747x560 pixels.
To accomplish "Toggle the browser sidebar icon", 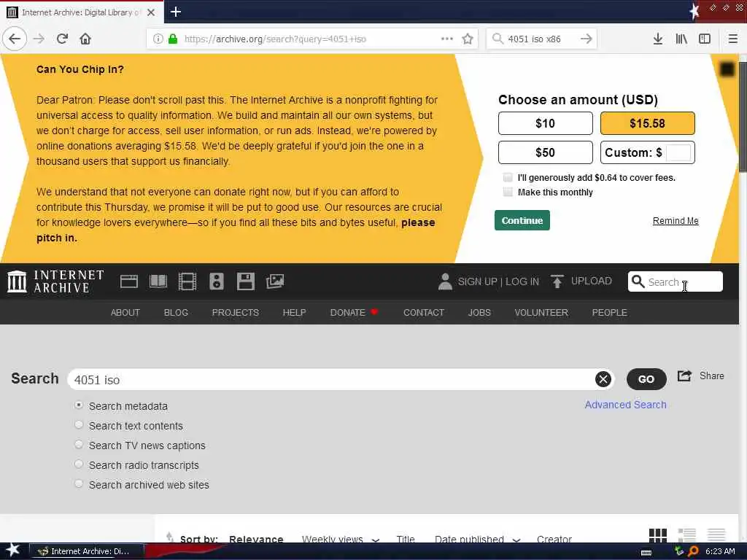I will coord(705,39).
